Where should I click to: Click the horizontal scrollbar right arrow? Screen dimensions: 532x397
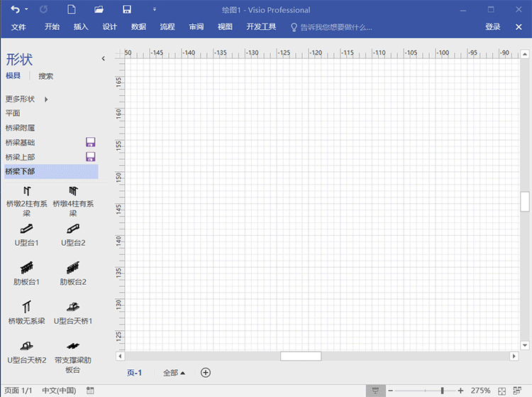[514, 356]
